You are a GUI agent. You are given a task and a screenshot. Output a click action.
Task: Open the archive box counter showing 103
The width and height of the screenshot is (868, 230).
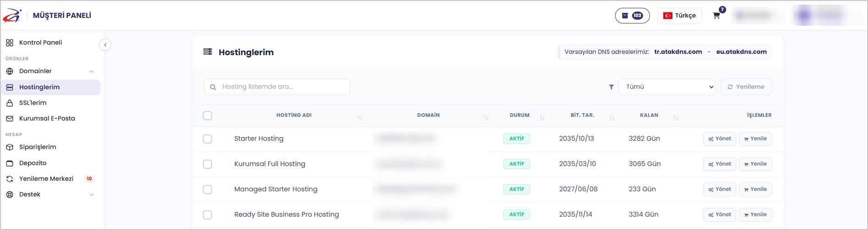click(x=632, y=16)
